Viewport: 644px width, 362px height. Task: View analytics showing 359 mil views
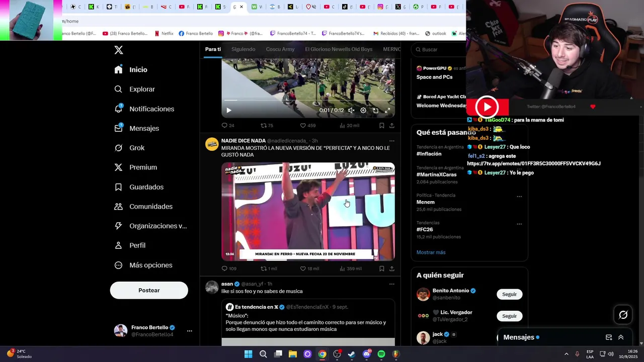point(350,268)
